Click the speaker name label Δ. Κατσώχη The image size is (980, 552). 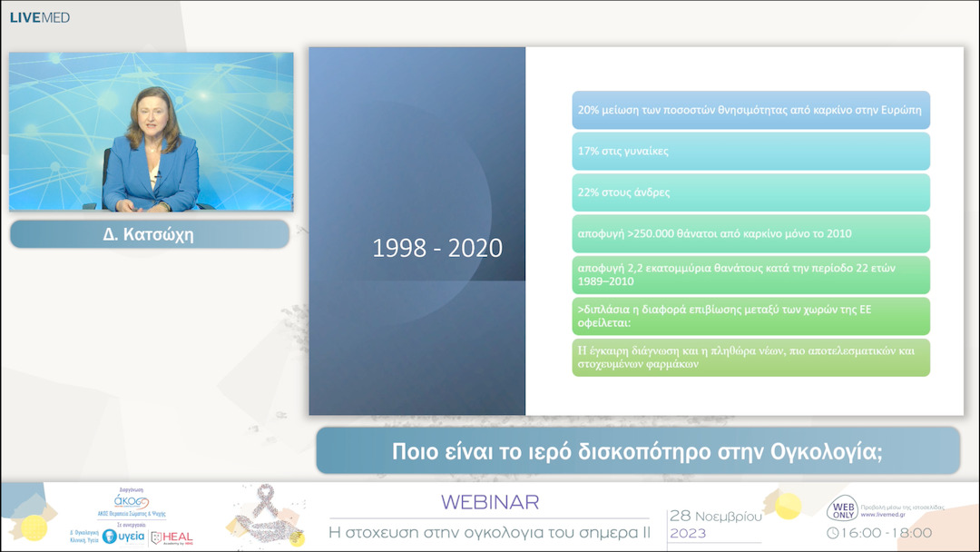149,234
